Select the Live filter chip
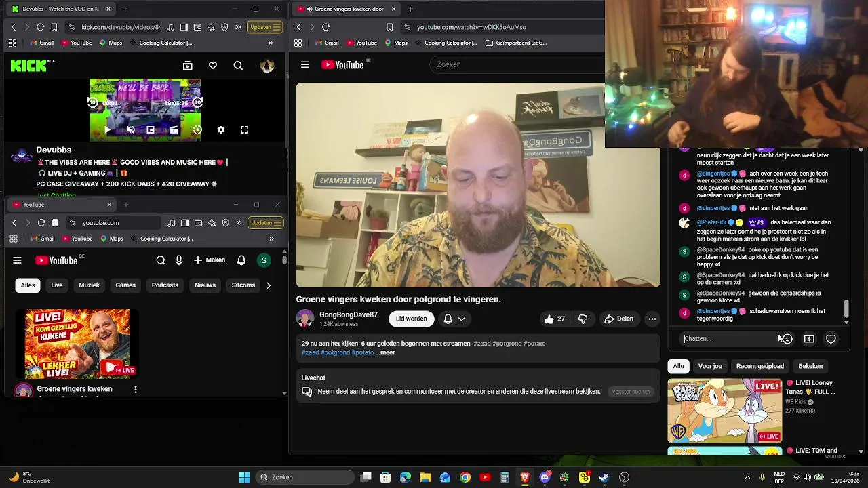 coord(57,285)
